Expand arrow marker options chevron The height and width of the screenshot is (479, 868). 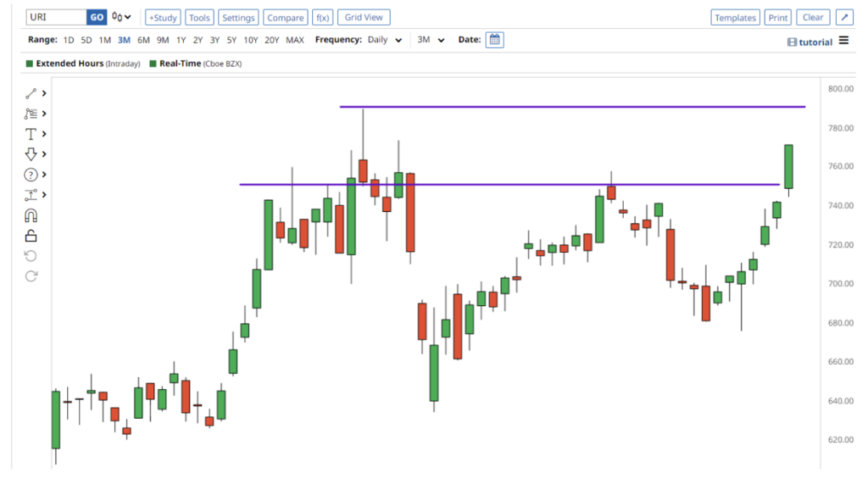(x=44, y=154)
